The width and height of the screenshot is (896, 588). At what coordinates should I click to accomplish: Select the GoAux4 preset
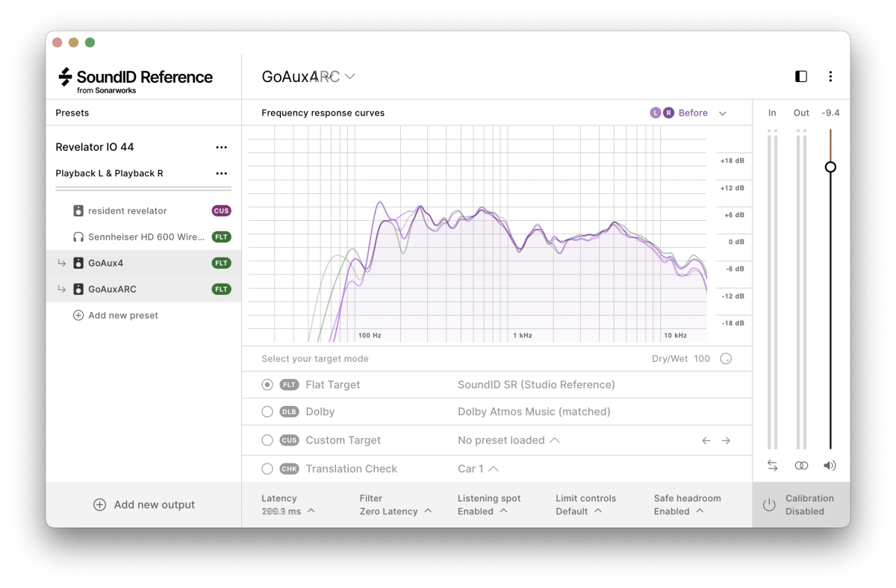pyautogui.click(x=143, y=263)
